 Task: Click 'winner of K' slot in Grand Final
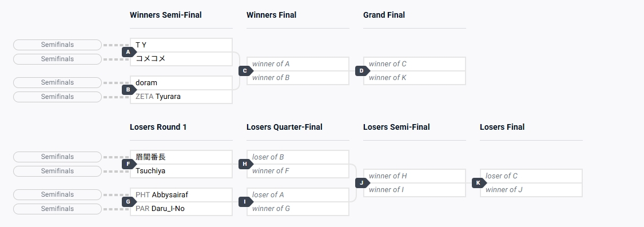(415, 78)
